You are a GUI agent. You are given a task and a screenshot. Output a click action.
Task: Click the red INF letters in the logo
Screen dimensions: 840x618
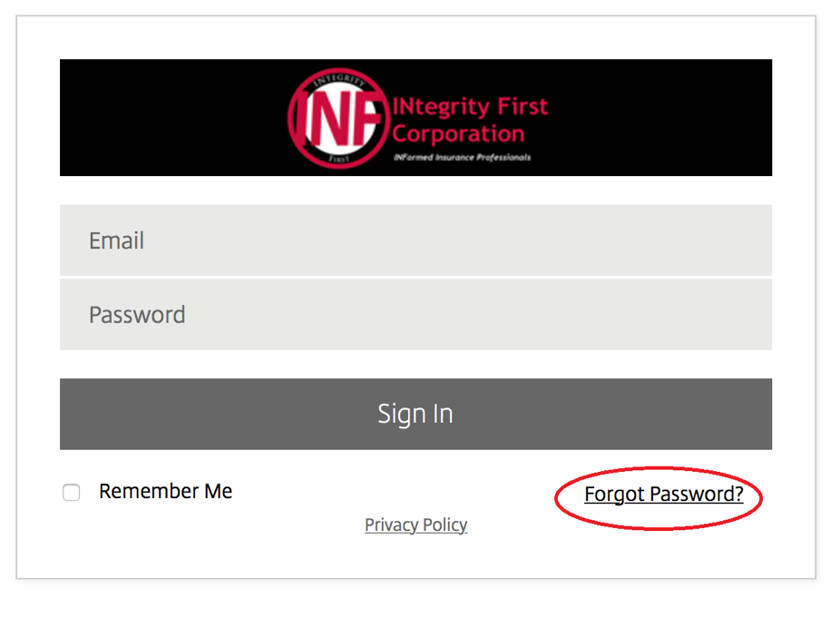tap(337, 119)
